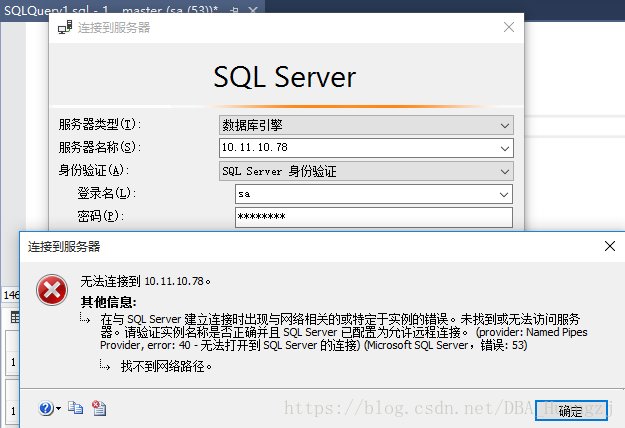
Task: Click the 无法连接到 10.11.10.78 text
Action: point(145,281)
